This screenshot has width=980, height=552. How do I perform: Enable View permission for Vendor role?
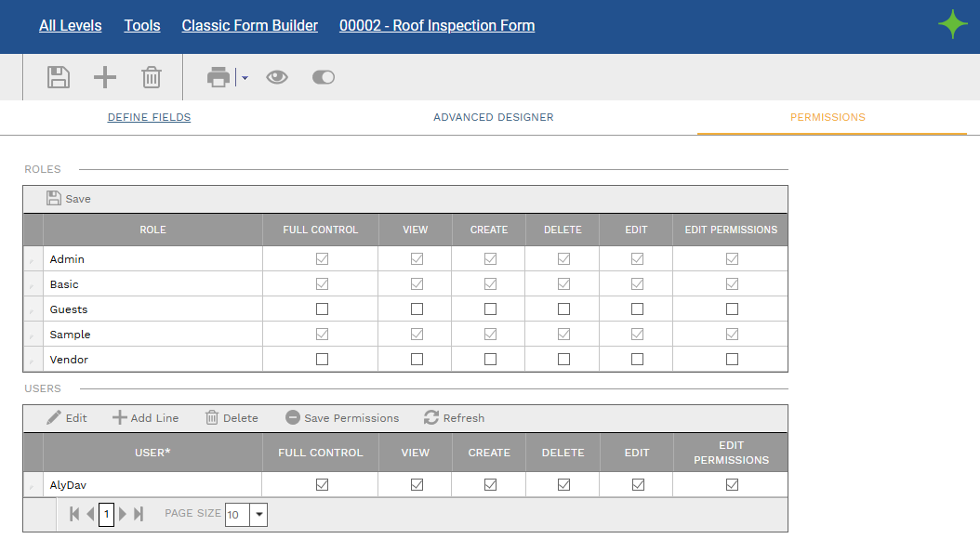pyautogui.click(x=417, y=360)
